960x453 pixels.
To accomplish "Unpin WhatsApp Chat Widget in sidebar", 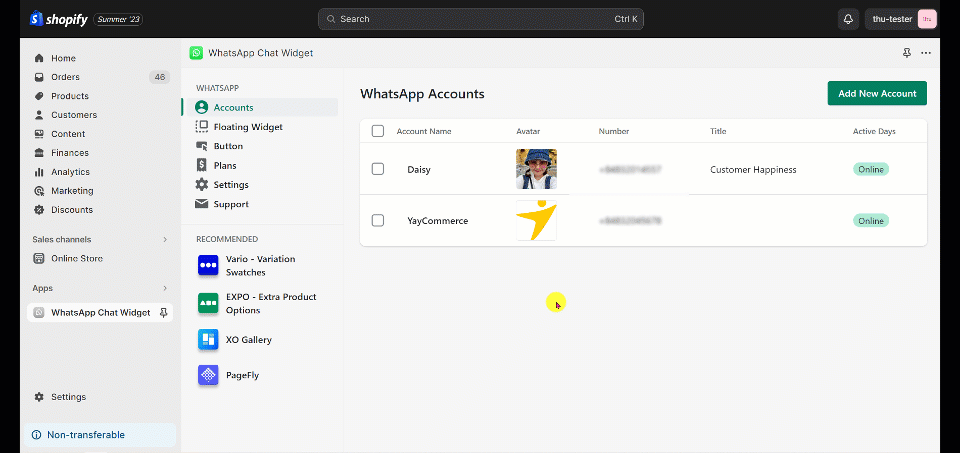I will 163,313.
